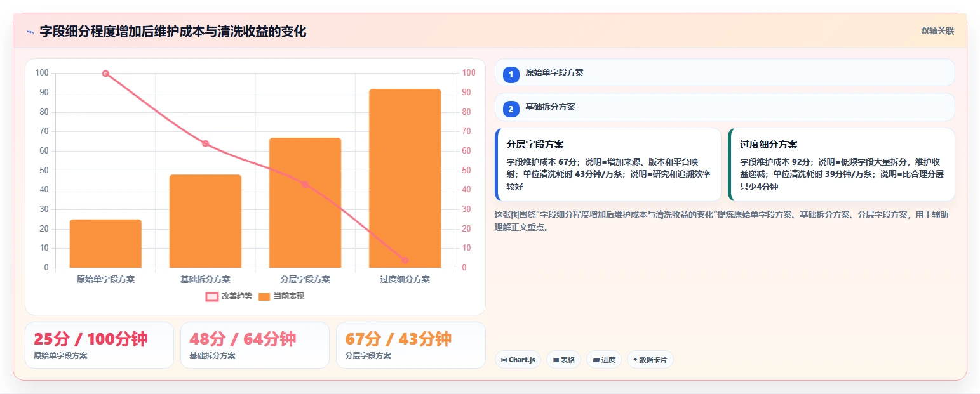The image size is (980, 394).
Task: Toggle the 改善趋势 legend entry
Action: point(229,296)
